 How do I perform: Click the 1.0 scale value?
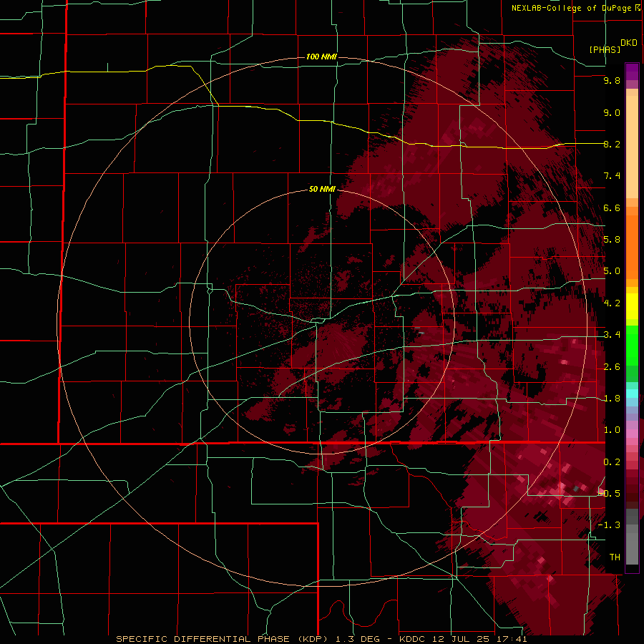pyautogui.click(x=612, y=430)
